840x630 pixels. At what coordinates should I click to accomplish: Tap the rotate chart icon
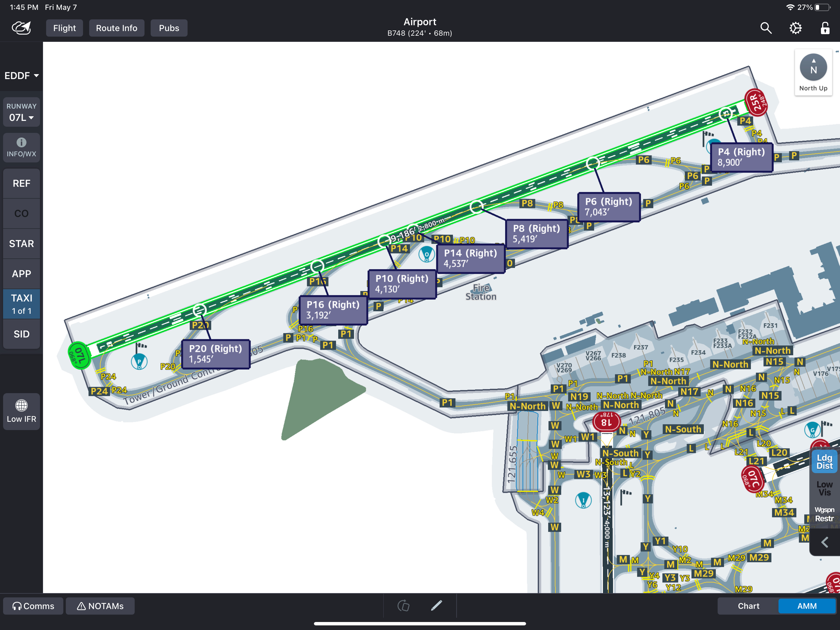403,606
